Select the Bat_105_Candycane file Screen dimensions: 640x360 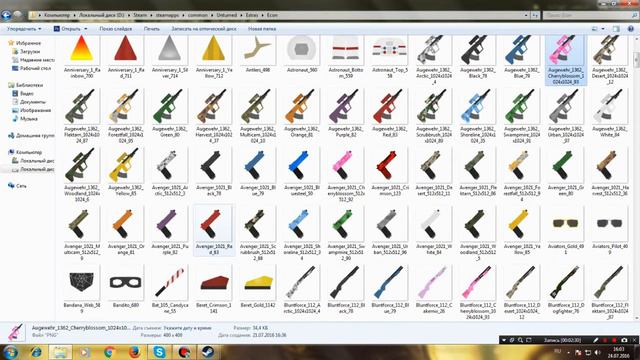click(170, 290)
